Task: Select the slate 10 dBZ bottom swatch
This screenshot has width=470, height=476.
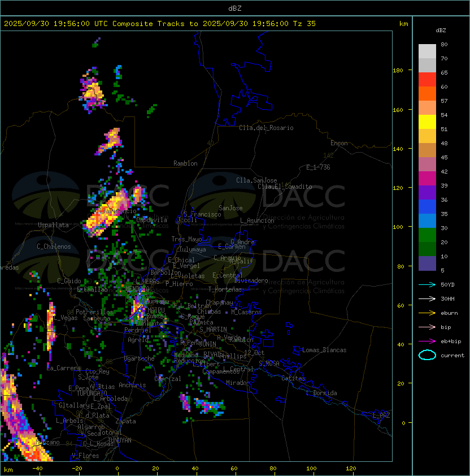Action: click(x=427, y=263)
